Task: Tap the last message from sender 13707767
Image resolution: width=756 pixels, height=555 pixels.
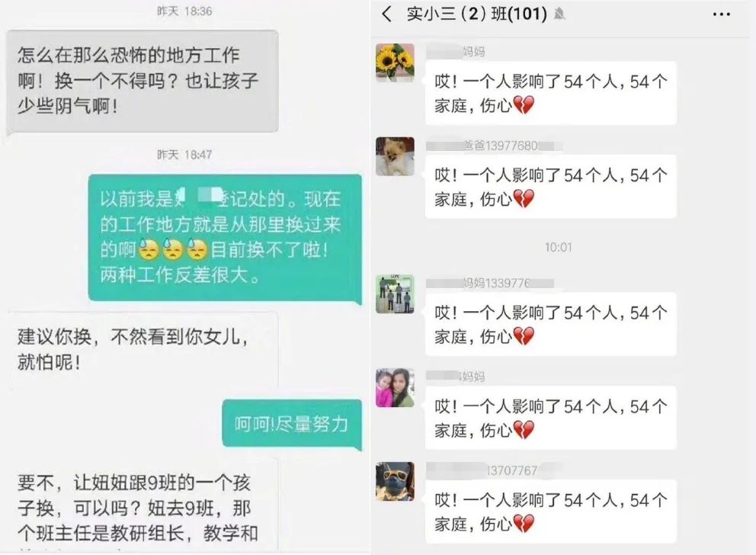Action: pos(550,512)
